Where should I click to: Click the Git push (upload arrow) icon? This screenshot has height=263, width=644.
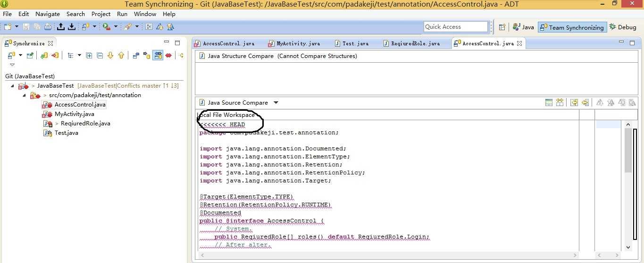pos(61,27)
